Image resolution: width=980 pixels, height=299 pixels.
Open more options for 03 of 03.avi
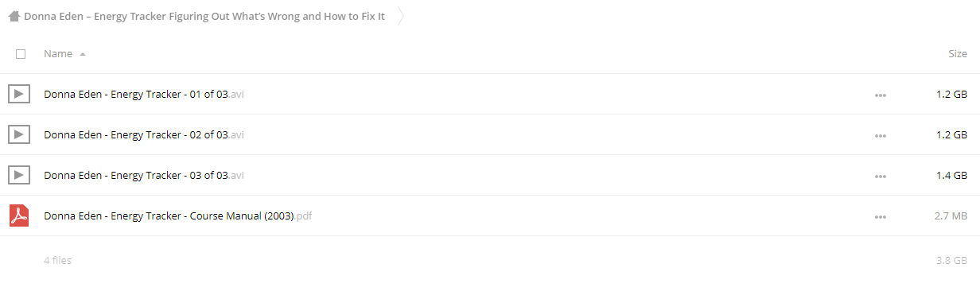[x=880, y=176]
